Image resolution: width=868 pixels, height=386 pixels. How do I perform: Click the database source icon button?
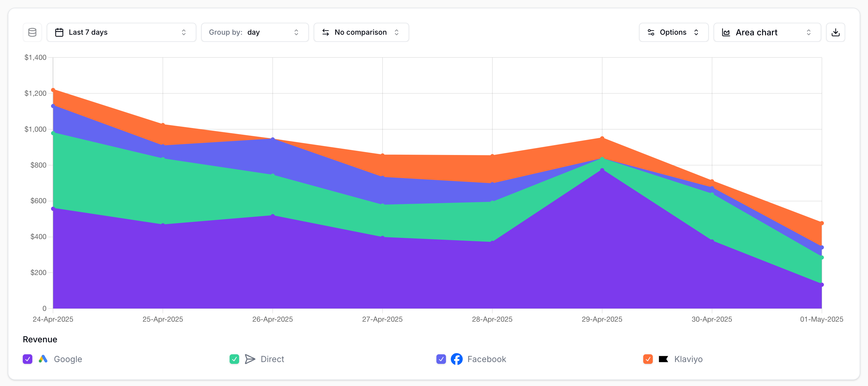32,32
